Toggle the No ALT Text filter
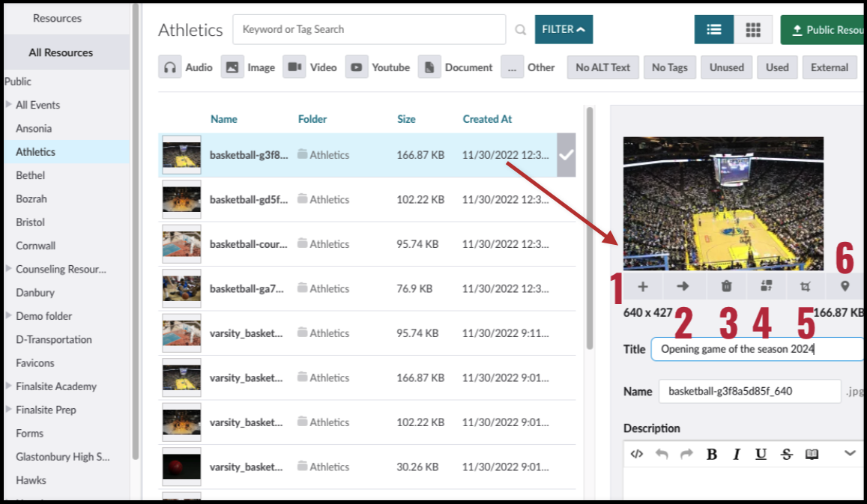Viewport: 867px width, 504px height. [602, 67]
